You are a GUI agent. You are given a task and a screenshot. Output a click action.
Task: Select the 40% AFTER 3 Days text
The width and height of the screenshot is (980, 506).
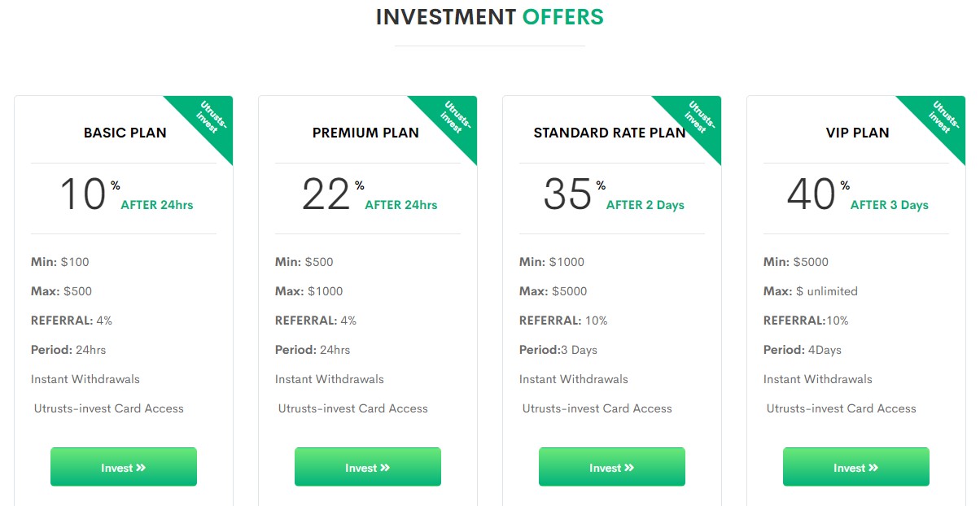858,197
